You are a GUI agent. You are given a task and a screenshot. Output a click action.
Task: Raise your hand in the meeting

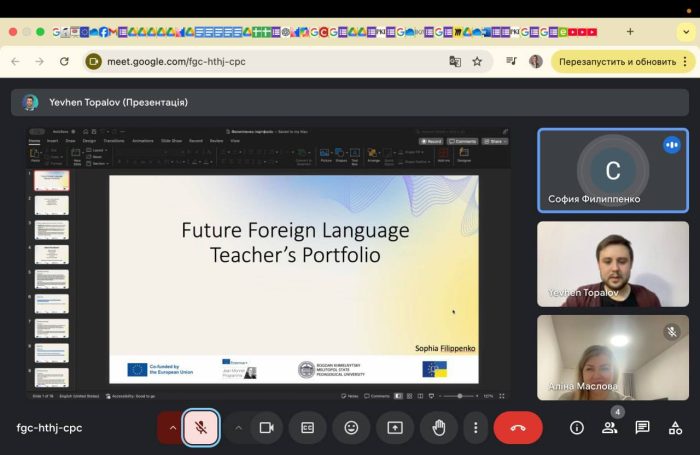tap(438, 427)
